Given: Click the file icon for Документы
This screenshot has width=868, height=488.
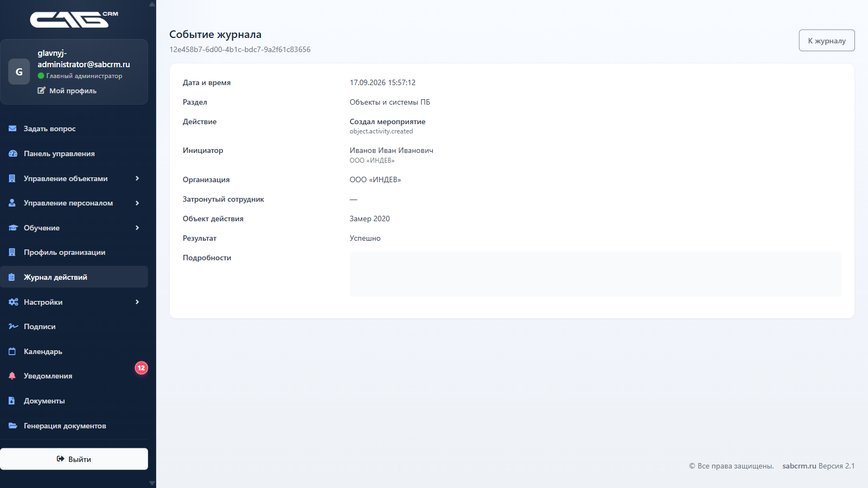Looking at the screenshot, I should coord(12,401).
